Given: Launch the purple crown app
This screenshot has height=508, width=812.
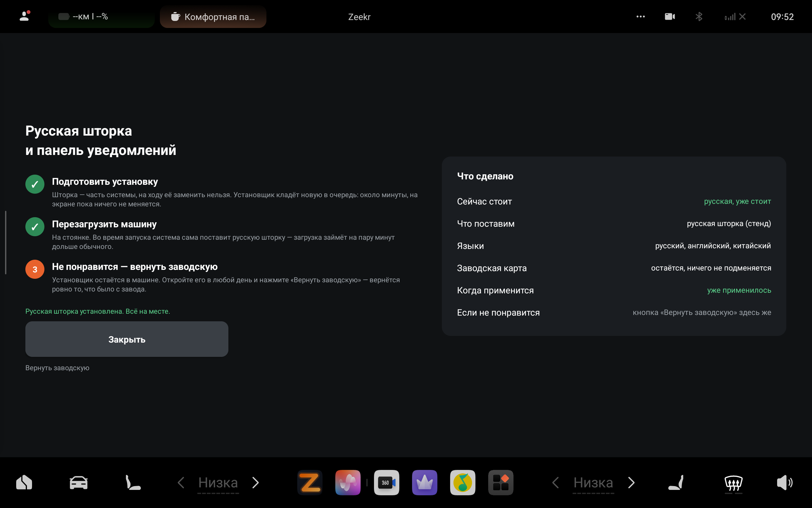Looking at the screenshot, I should 424,483.
